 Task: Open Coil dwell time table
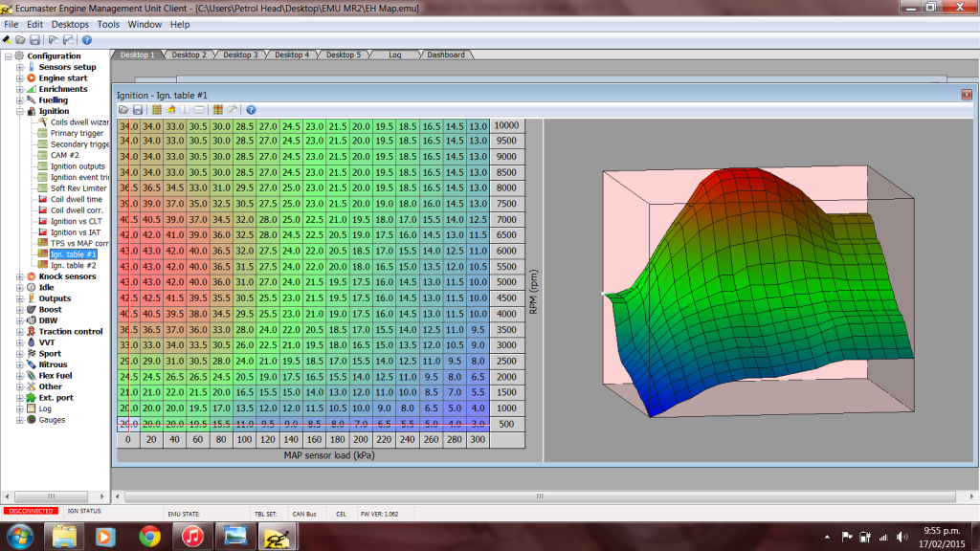click(x=77, y=199)
